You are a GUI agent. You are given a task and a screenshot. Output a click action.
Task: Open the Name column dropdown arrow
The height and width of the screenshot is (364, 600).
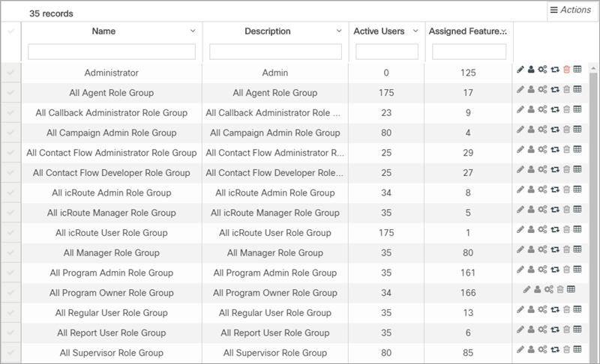pyautogui.click(x=193, y=31)
